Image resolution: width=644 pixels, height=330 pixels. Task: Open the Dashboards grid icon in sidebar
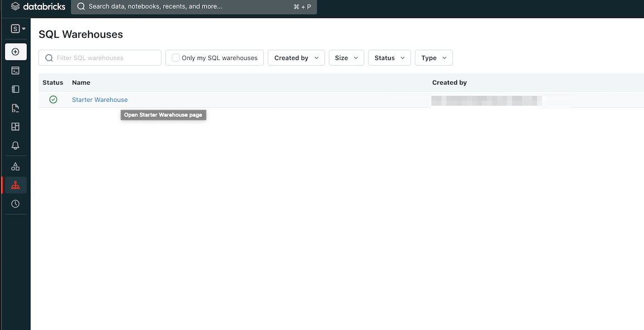pos(16,127)
